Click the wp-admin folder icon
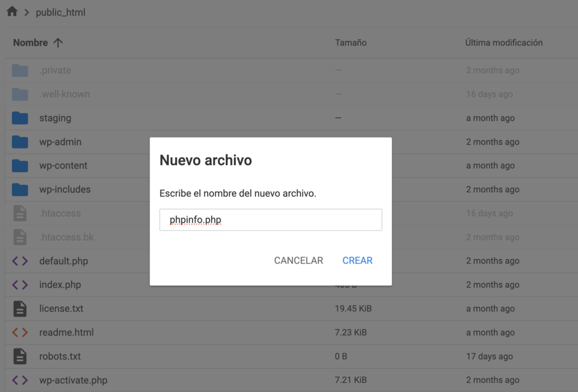This screenshot has height=392, width=578. click(x=19, y=142)
